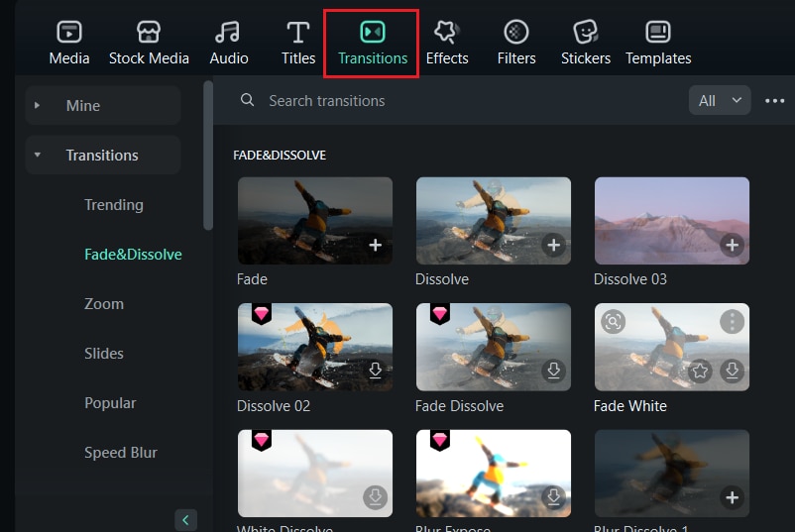Click premium gem badge on White Dissolve
Screen dimensions: 795x532
point(261,440)
